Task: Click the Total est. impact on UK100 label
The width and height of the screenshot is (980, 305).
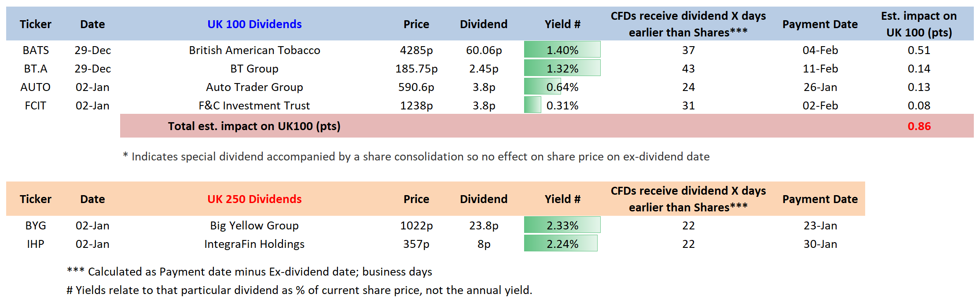Action: tap(254, 126)
